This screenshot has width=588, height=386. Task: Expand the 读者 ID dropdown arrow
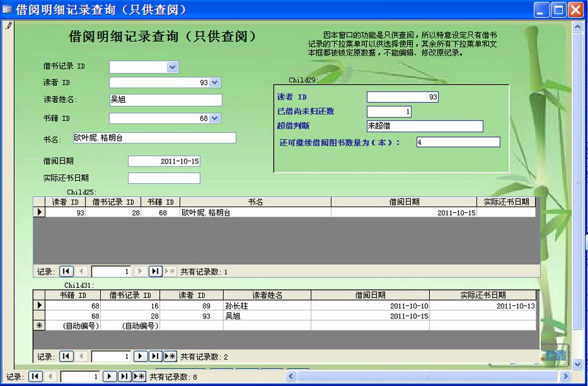tap(215, 83)
